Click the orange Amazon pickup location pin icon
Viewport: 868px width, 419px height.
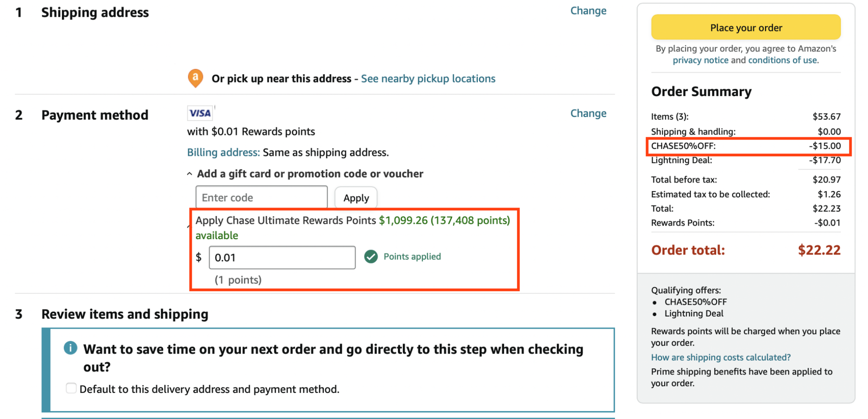pyautogui.click(x=195, y=78)
